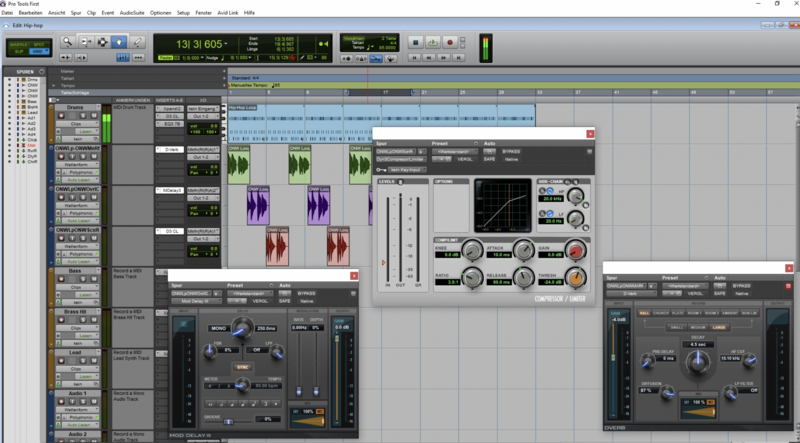Choose the Pencil tool in toolbar
Screen dimensions: 800x443
click(x=136, y=42)
